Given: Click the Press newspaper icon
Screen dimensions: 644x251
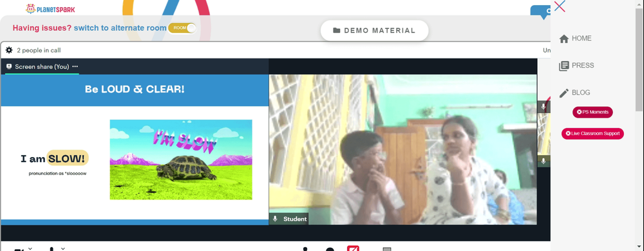Looking at the screenshot, I should (564, 66).
